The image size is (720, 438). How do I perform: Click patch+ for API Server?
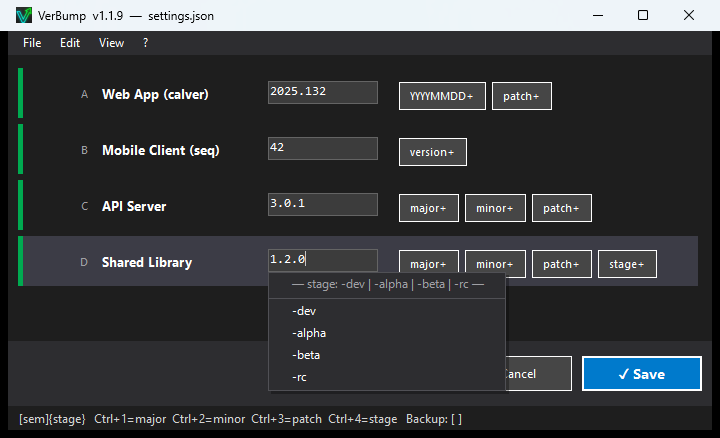tap(562, 208)
